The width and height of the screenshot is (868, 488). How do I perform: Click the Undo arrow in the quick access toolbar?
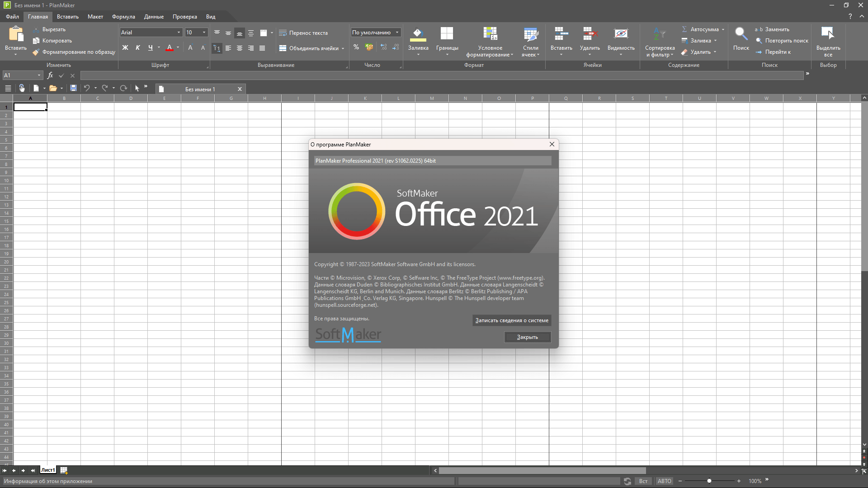click(87, 89)
